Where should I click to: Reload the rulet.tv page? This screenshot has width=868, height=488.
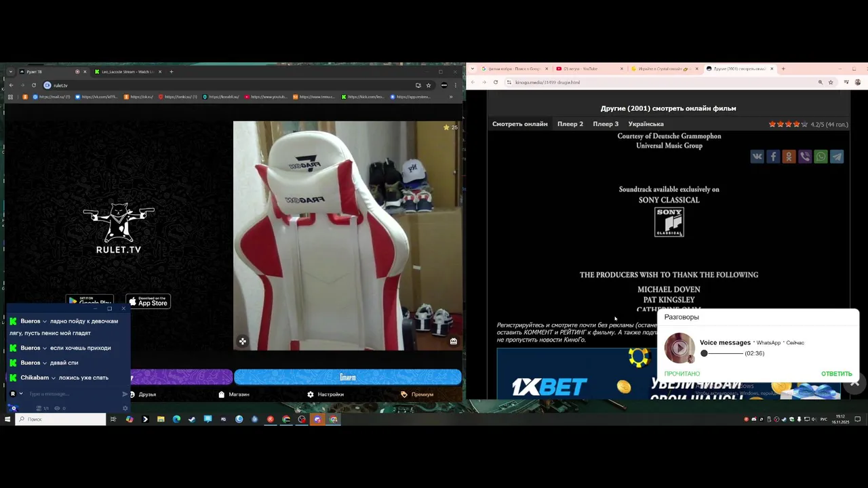tap(33, 85)
